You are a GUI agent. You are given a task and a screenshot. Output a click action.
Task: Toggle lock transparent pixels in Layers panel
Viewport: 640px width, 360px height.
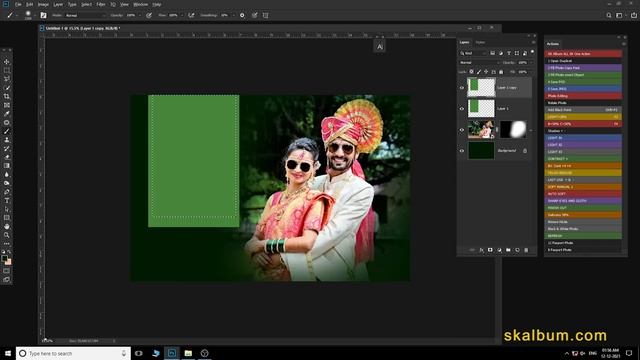471,72
